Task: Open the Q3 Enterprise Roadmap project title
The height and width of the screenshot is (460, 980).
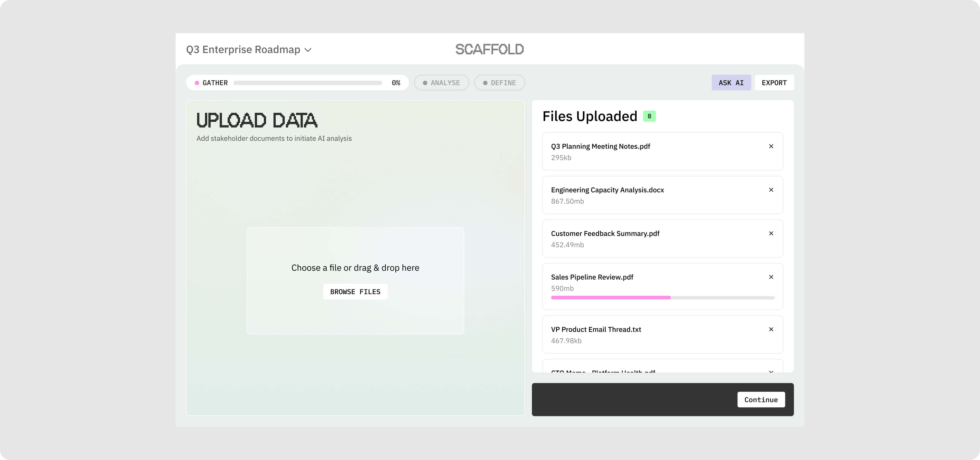Action: (243, 50)
